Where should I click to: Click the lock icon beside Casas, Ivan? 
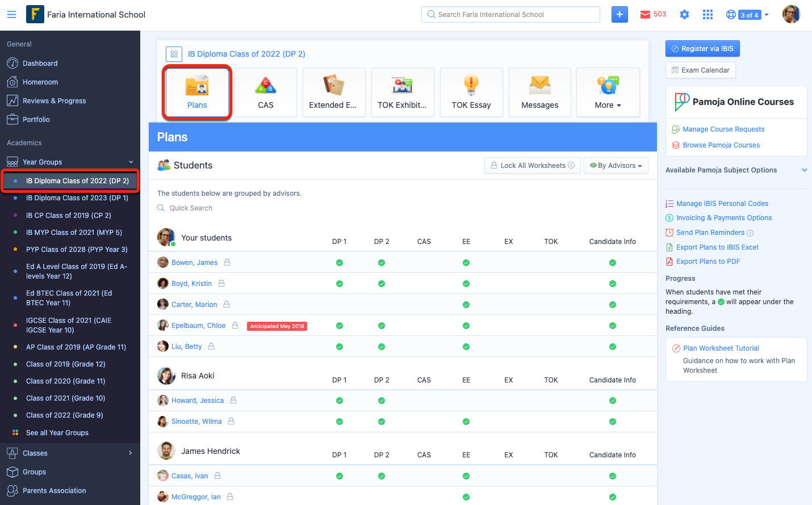(x=217, y=476)
